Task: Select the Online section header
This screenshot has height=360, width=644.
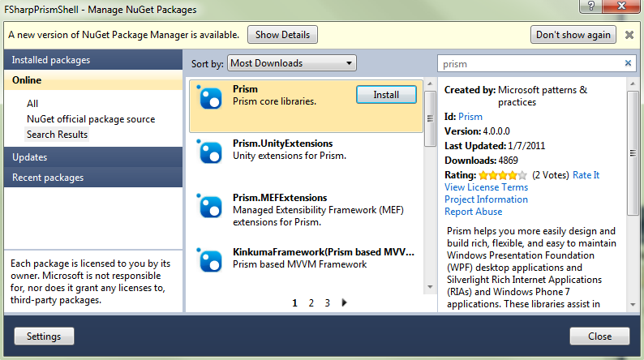Action: tap(93, 80)
